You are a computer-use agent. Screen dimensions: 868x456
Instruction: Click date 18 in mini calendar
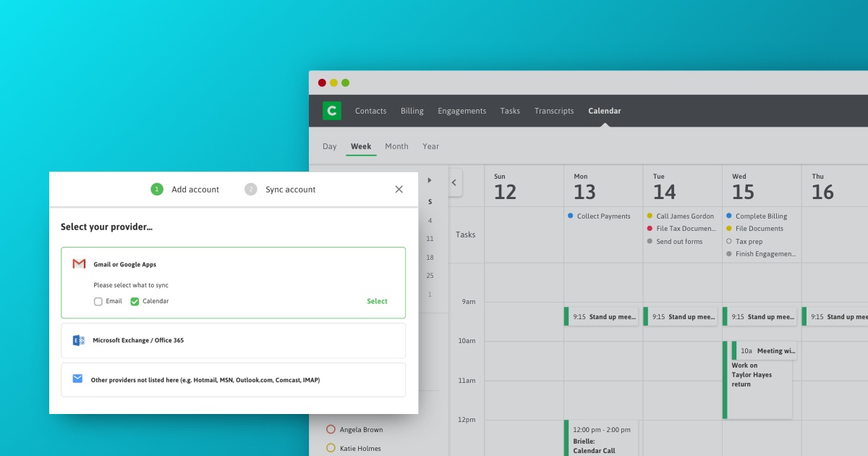430,258
